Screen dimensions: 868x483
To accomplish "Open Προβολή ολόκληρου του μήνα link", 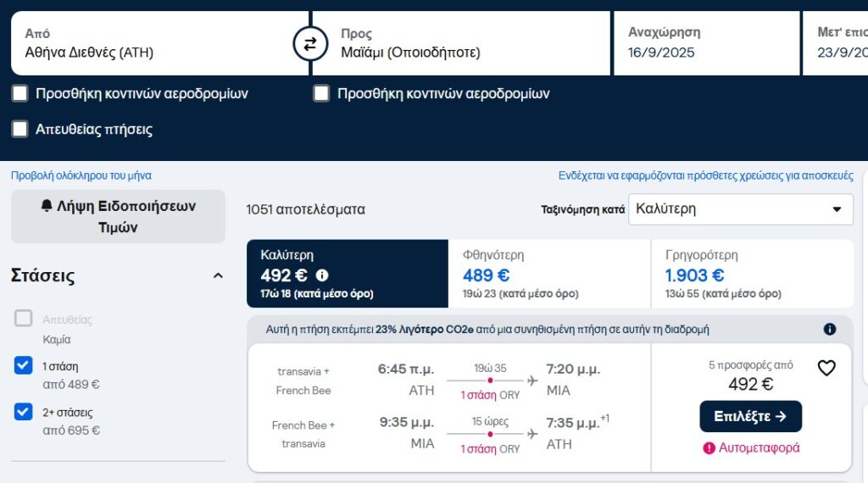I will tap(81, 175).
